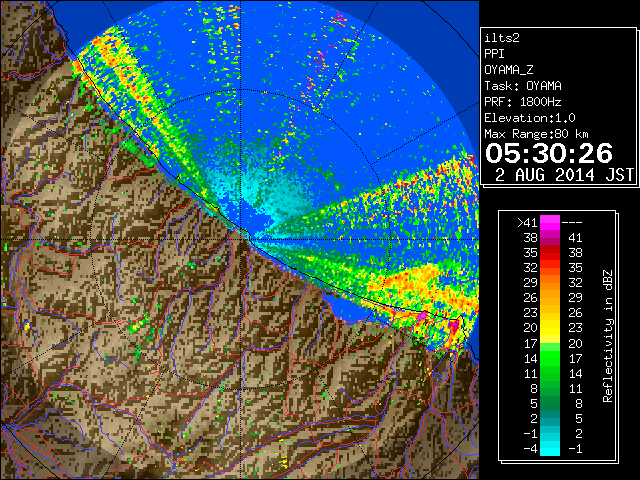
Task: Select the '2 AUG 2014 JST' date
Action: coord(564,175)
